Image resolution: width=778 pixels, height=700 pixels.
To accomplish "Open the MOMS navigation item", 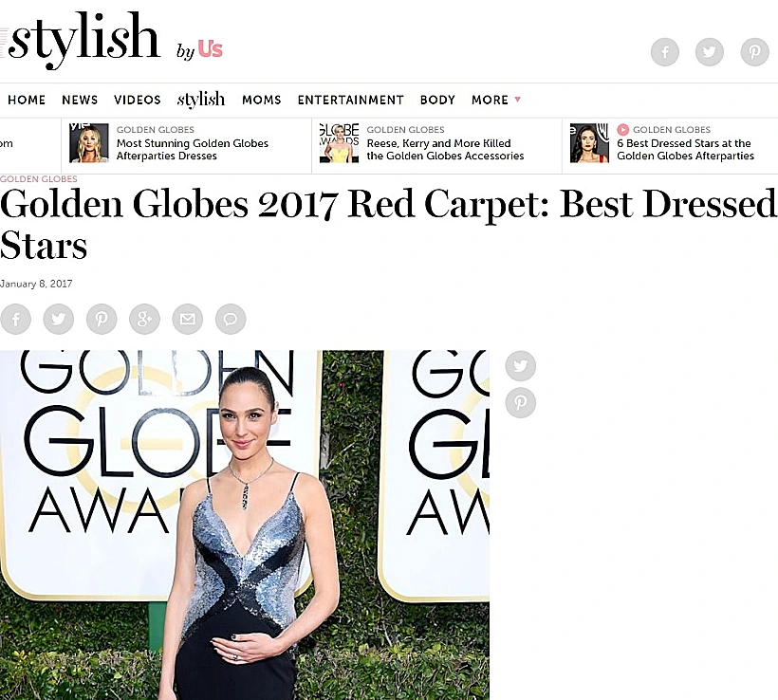I will (262, 100).
